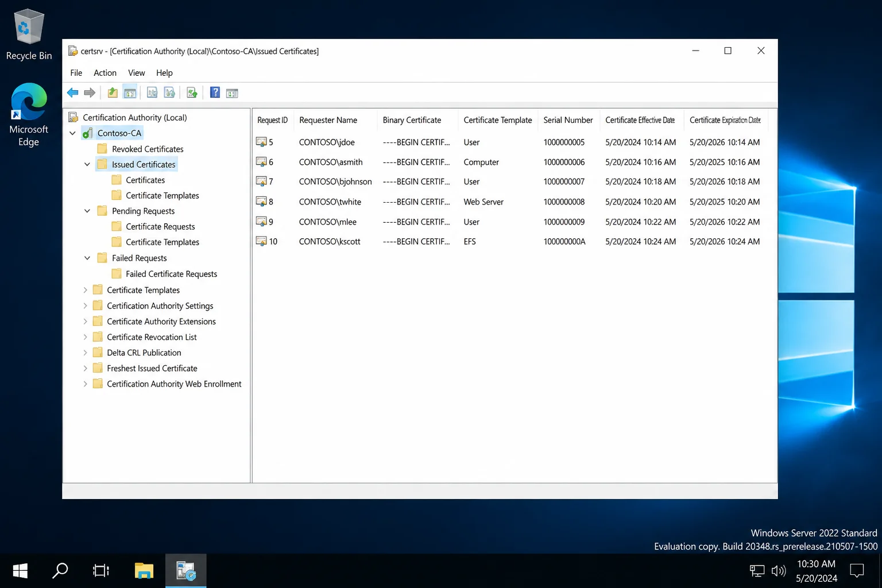Click the EFS template cell
The image size is (882, 588).
(x=470, y=241)
